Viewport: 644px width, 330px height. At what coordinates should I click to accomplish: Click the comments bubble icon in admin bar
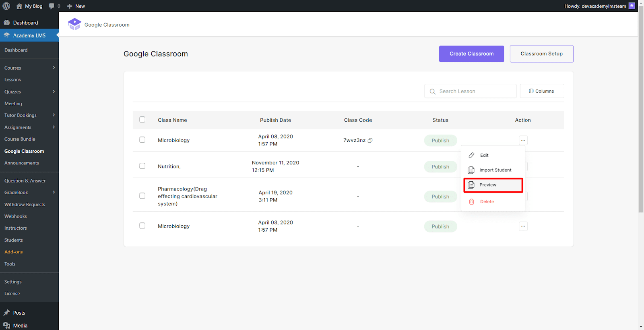(x=52, y=6)
